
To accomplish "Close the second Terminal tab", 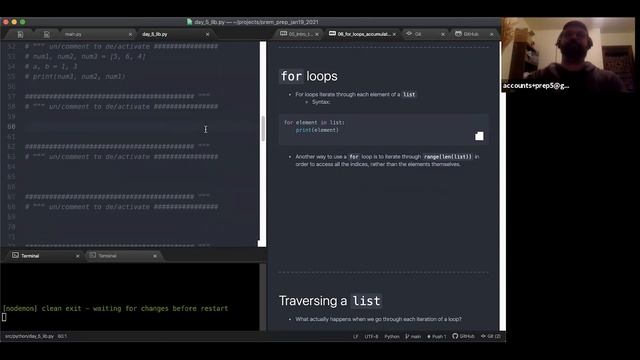I will point(155,256).
